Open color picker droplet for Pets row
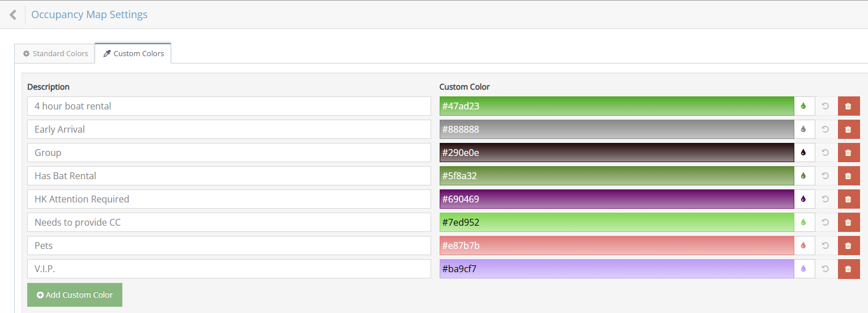The width and height of the screenshot is (868, 313). (803, 246)
